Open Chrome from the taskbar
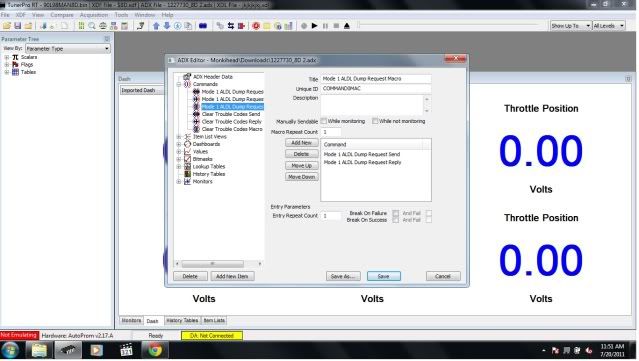639x361 pixels. [155, 350]
